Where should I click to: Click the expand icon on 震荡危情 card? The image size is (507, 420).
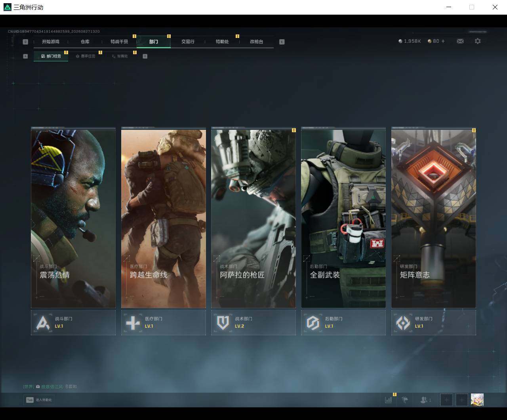pyautogui.click(x=36, y=258)
